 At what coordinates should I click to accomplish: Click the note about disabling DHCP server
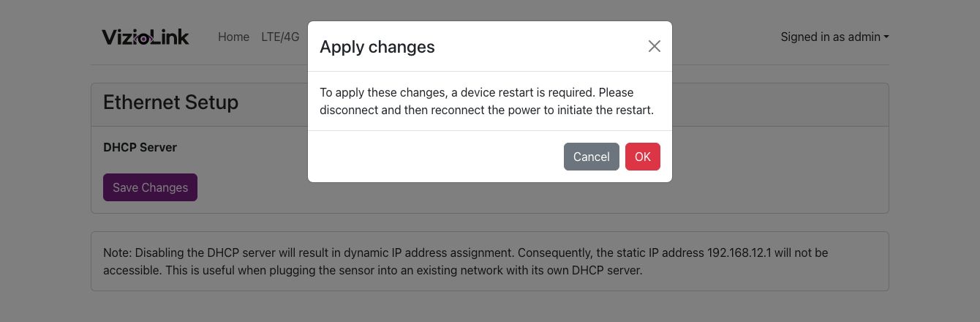click(x=465, y=261)
